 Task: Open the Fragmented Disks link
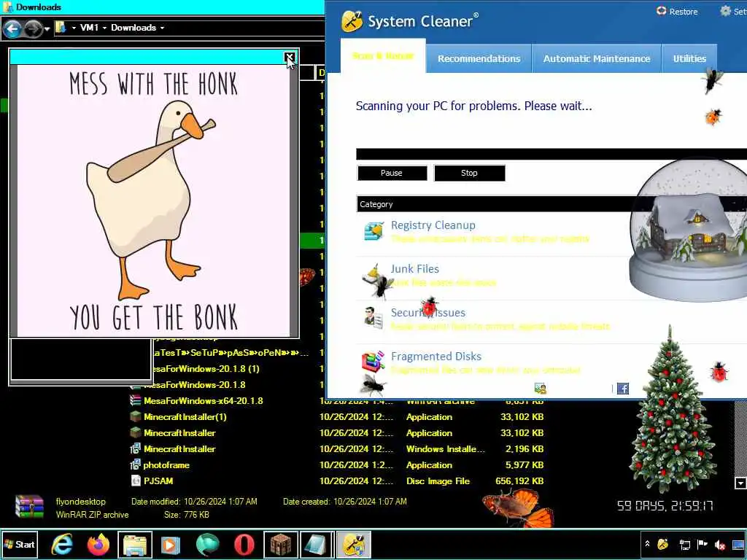click(436, 357)
